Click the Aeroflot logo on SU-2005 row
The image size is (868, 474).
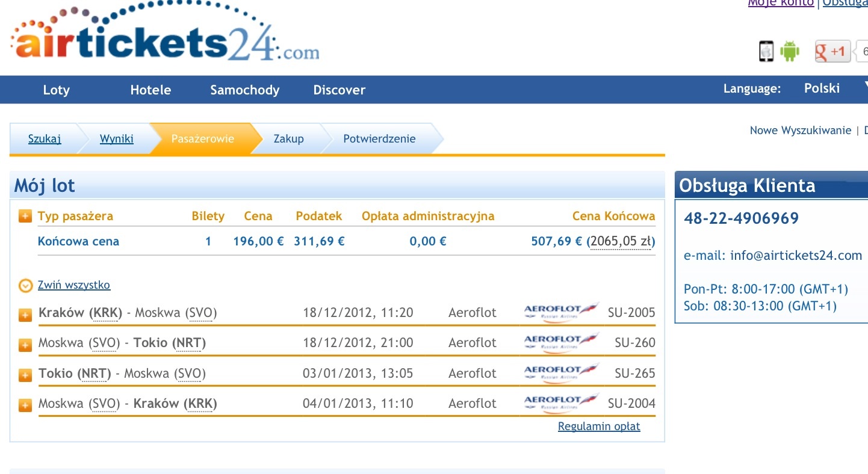point(562,312)
